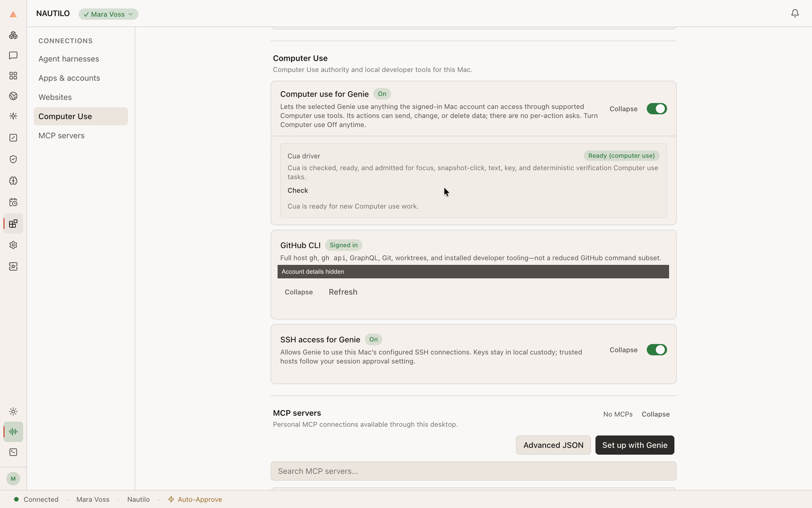Click the Account details hidden bar
This screenshot has width=812, height=508.
[x=473, y=272]
